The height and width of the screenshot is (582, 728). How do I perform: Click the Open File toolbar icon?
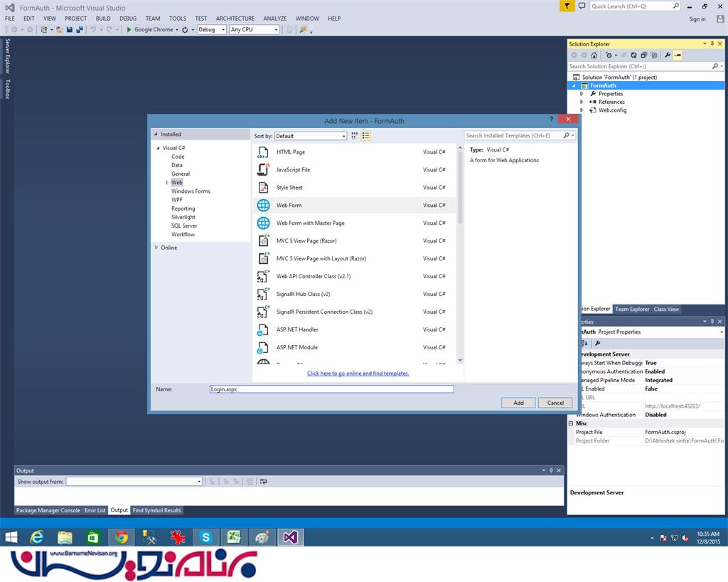[60, 30]
